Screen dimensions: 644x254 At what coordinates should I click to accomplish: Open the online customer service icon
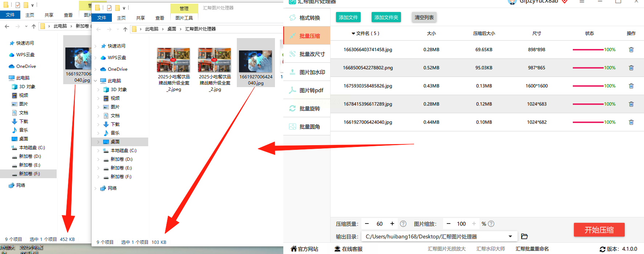337,249
